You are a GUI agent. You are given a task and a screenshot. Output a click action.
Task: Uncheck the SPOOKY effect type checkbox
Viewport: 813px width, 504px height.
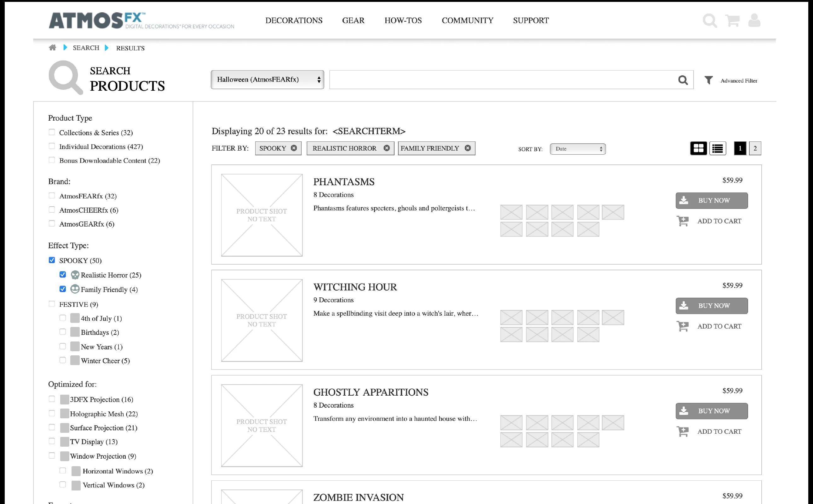[52, 260]
